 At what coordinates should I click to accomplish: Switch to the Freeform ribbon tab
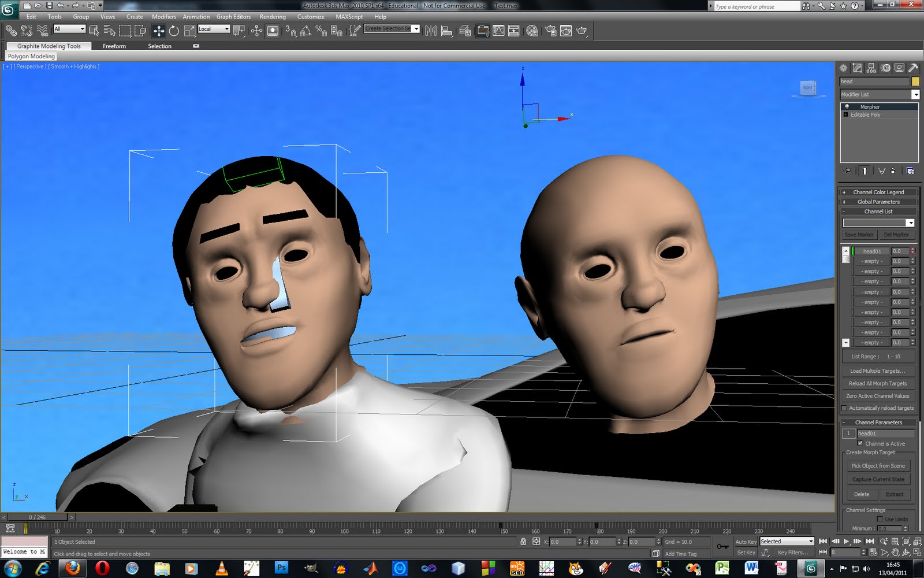click(114, 46)
